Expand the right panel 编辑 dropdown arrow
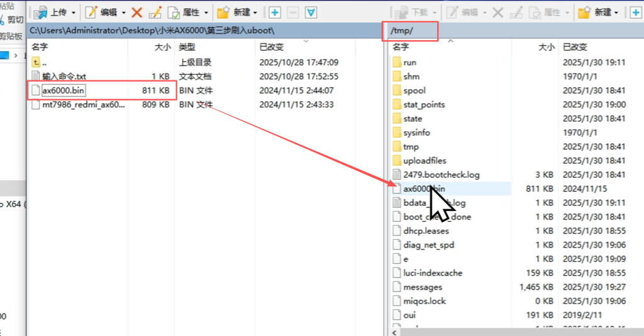The width and height of the screenshot is (644, 336). (x=485, y=13)
